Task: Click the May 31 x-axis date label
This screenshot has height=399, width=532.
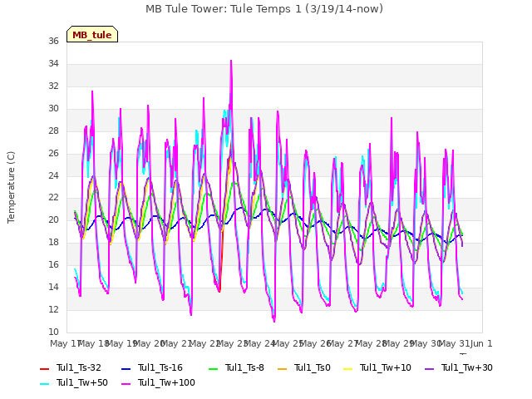Action: [x=454, y=343]
